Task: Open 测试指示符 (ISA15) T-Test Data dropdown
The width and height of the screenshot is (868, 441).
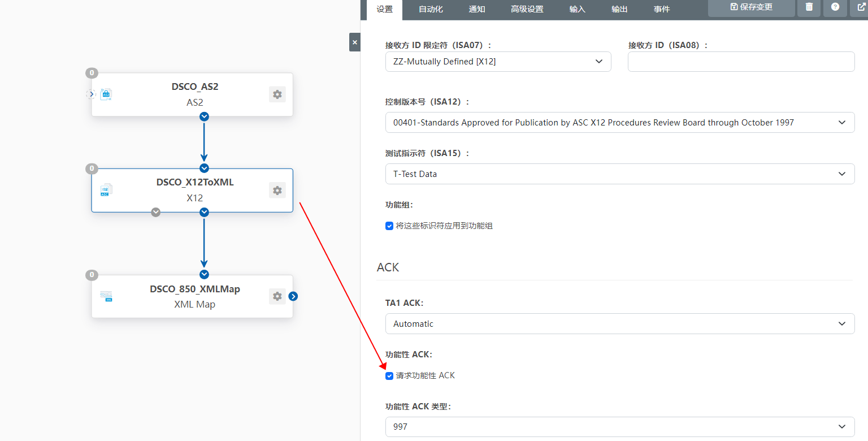Action: coord(620,174)
